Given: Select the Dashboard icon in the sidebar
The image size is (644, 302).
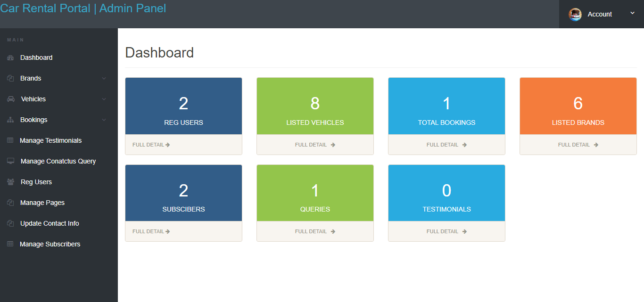Looking at the screenshot, I should click(10, 57).
